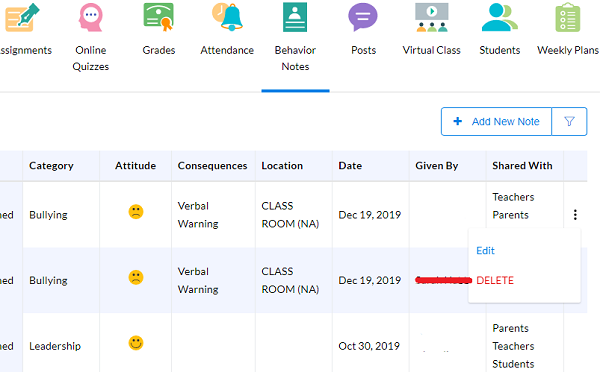Sort by the Category column header
Viewport: 600px width, 372px height.
tap(51, 166)
